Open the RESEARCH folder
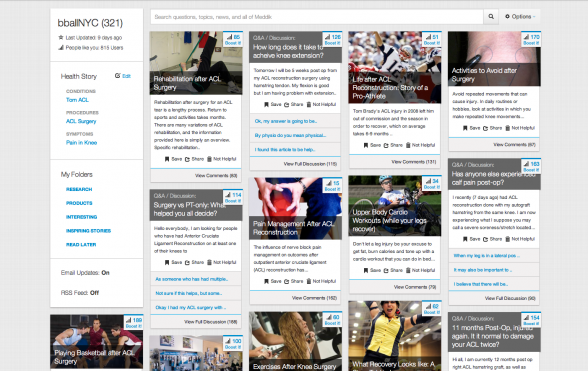 click(79, 189)
